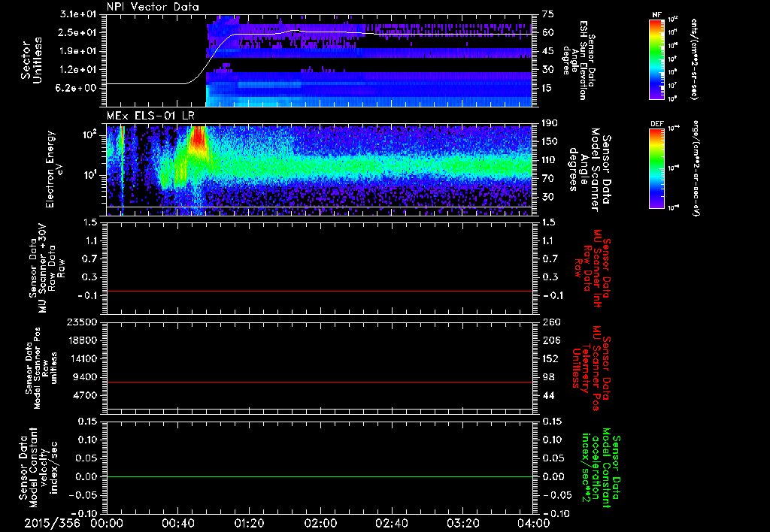The height and width of the screenshot is (532, 770).
Task: Click the "9400" scanner position tick value
Action: (x=86, y=377)
